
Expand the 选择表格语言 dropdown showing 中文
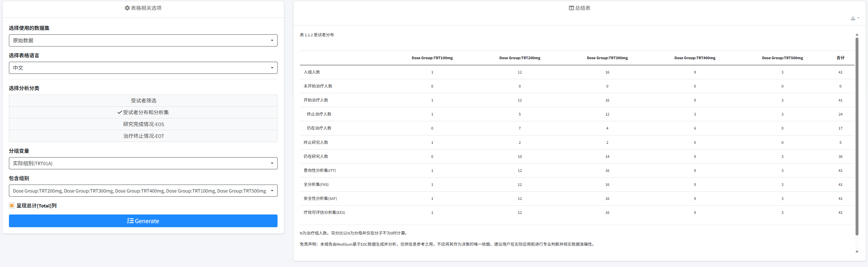[x=143, y=68]
